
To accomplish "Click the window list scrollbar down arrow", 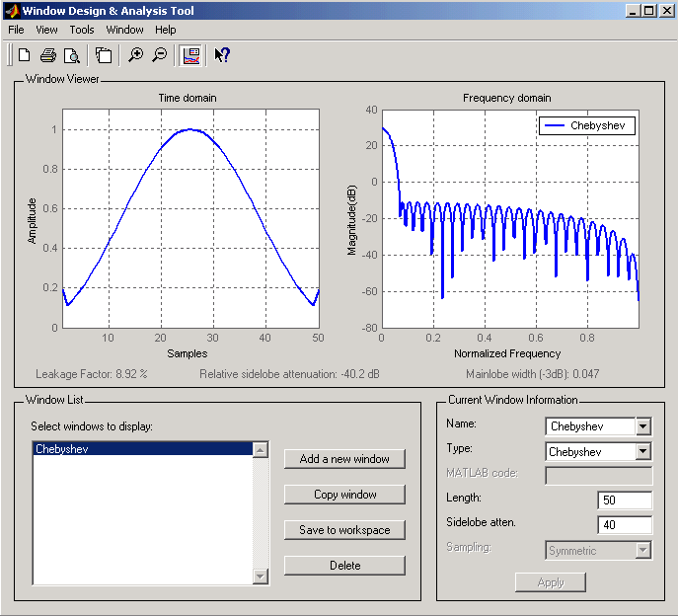I will (x=261, y=577).
